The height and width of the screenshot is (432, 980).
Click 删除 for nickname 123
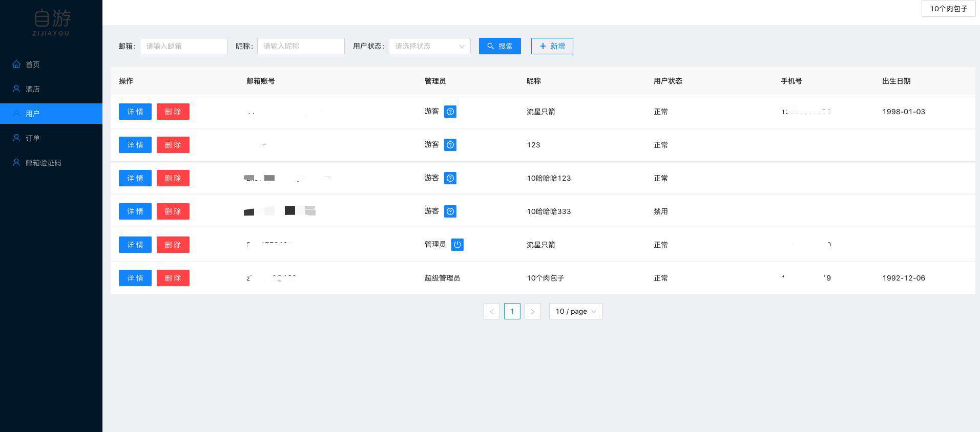pos(173,145)
